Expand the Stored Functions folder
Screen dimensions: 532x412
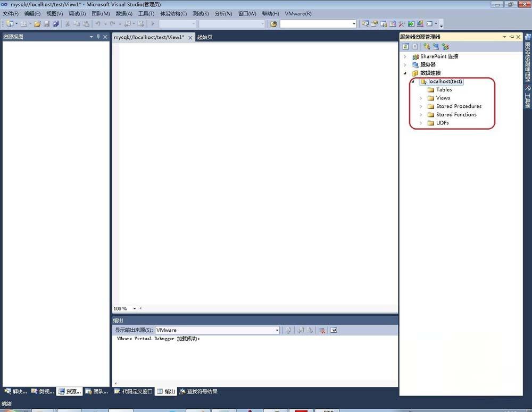[x=421, y=115]
